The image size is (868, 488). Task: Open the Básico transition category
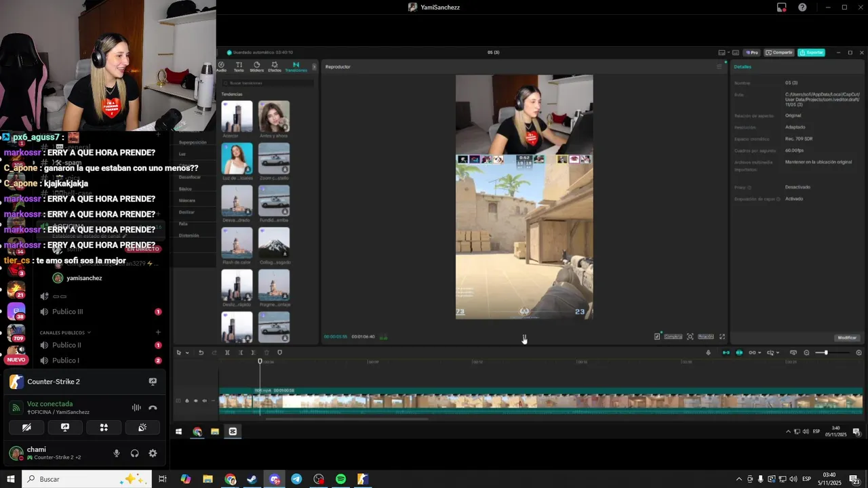click(185, 189)
